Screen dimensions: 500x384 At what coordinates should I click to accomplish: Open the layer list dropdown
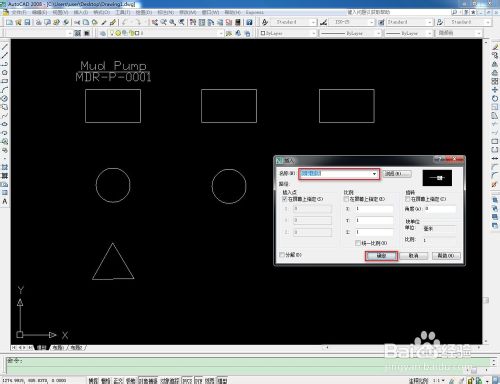click(x=221, y=33)
